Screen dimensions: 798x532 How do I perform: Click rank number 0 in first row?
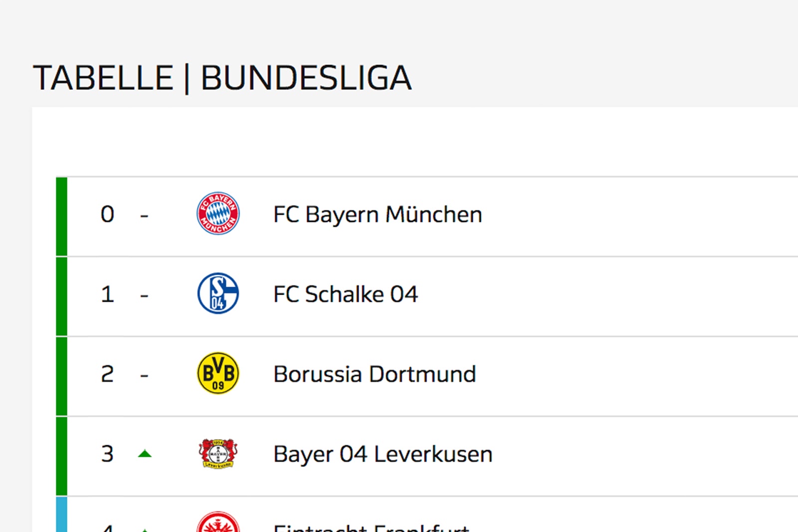coord(107,214)
